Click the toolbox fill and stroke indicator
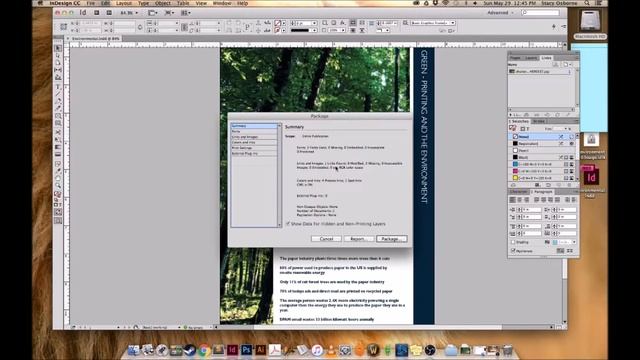This screenshot has width=640, height=360. click(58, 195)
